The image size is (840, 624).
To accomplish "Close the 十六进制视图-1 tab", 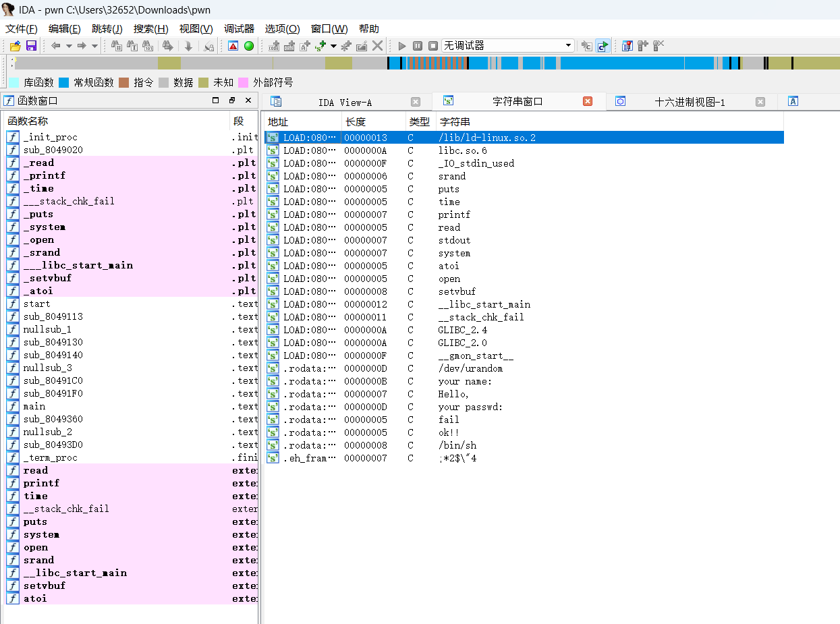I will [760, 102].
